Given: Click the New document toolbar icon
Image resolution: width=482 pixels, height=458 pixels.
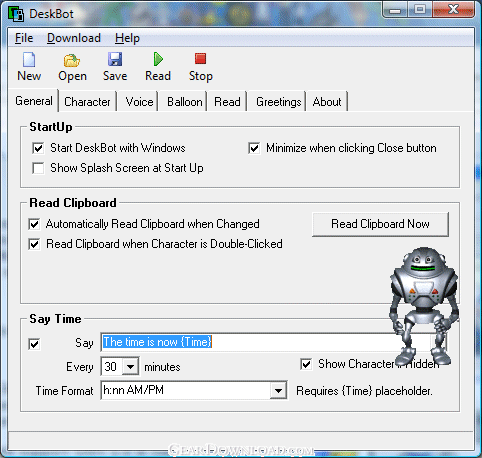Looking at the screenshot, I should [x=29, y=60].
